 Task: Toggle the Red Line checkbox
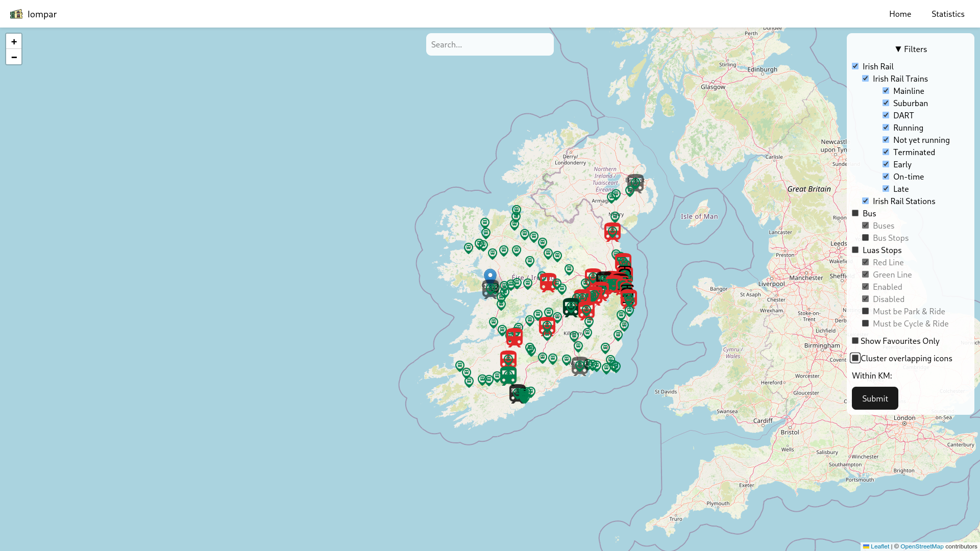pyautogui.click(x=866, y=262)
